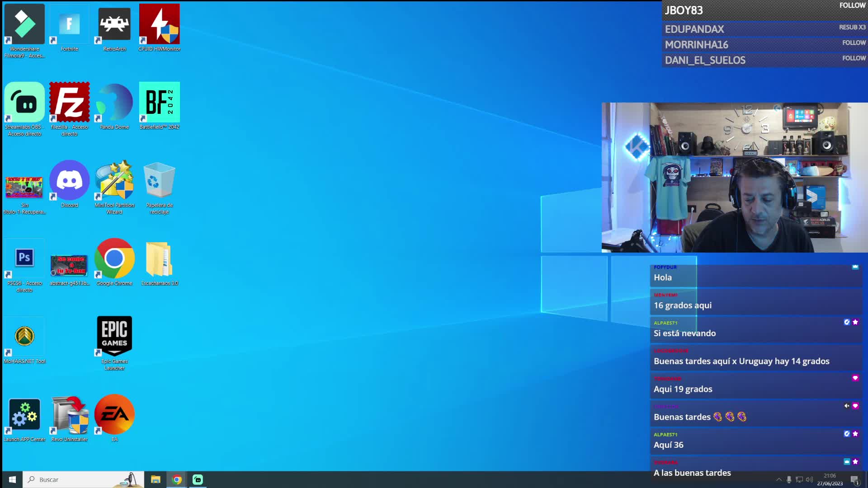Open the Windows Start menu
This screenshot has height=488, width=868.
coord(12,479)
